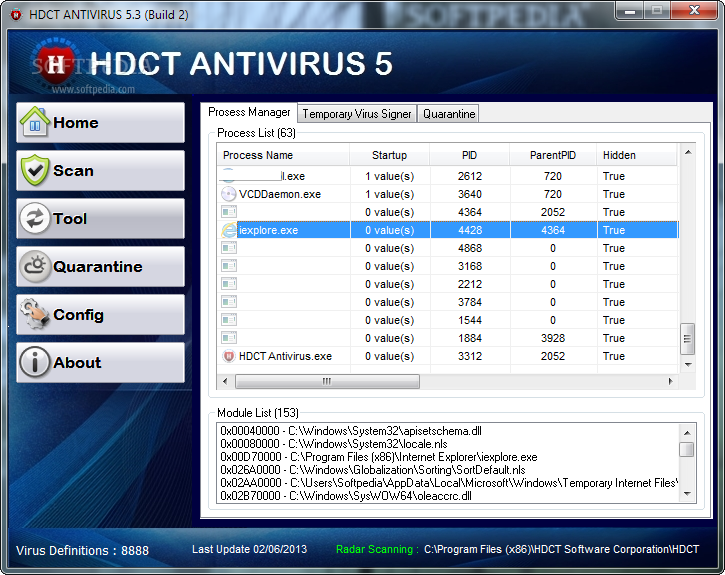Select the HDCT Antivirus.exe process row
725x575 pixels.
pos(448,356)
